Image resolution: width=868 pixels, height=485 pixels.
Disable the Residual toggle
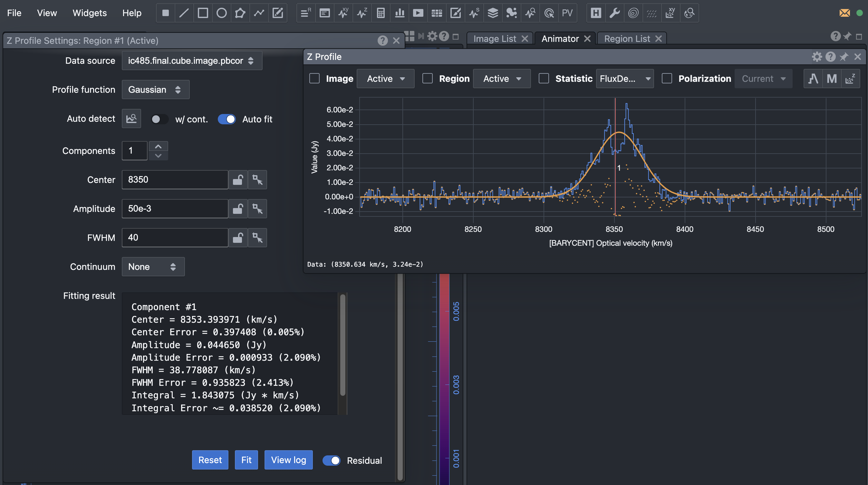pyautogui.click(x=331, y=461)
